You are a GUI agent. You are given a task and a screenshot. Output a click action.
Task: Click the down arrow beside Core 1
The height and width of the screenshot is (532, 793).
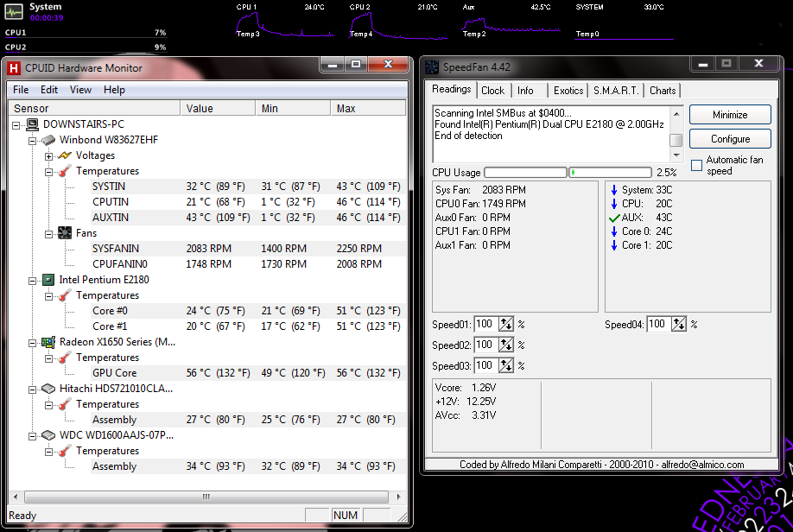coord(614,245)
